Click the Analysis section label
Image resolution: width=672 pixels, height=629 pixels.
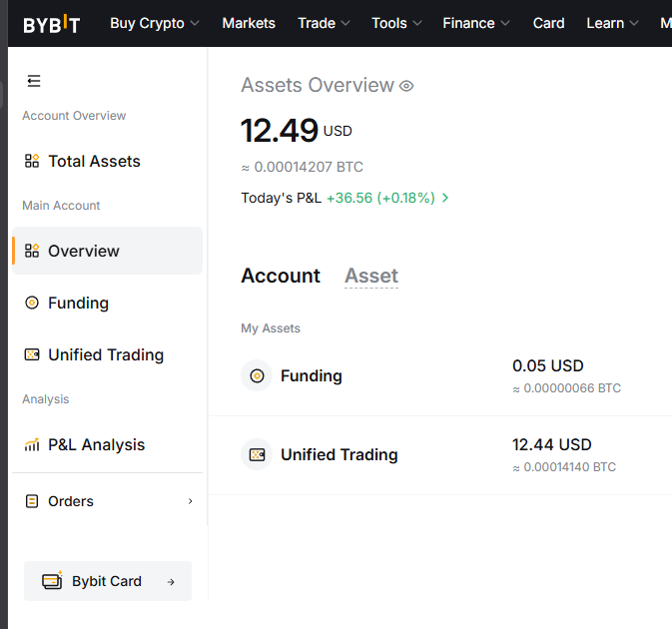[x=46, y=399]
